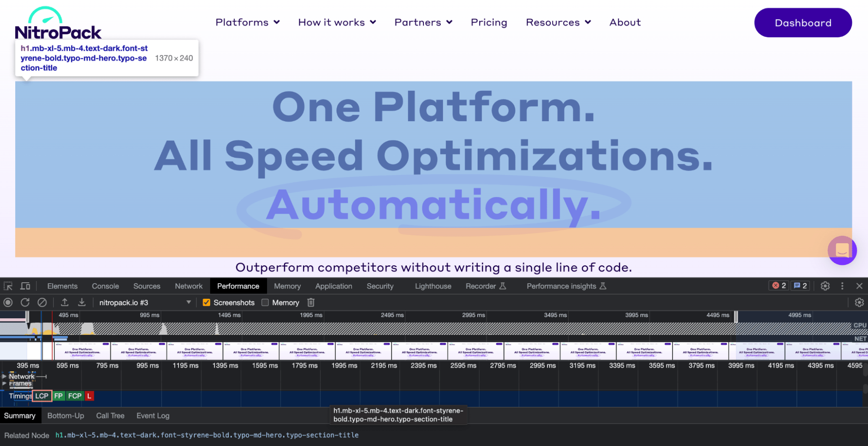Select the Summary tab
868x446 pixels.
(x=20, y=416)
